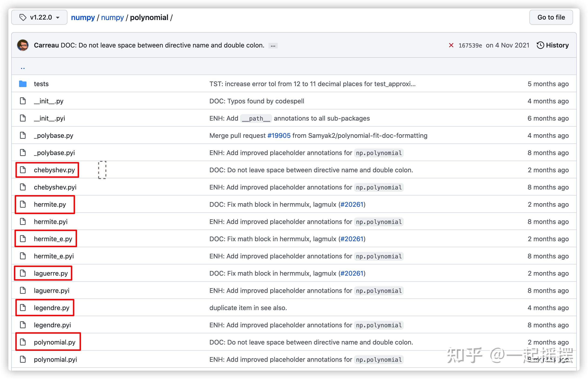Expand the truncated commit message ellipsis
Viewport: 588px width, 379px height.
pyautogui.click(x=273, y=46)
